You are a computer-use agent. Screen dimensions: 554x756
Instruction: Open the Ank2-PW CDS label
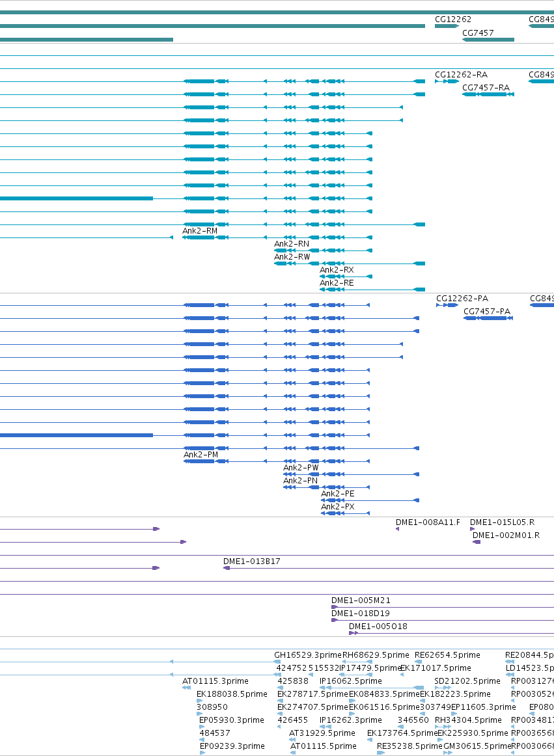(x=301, y=467)
